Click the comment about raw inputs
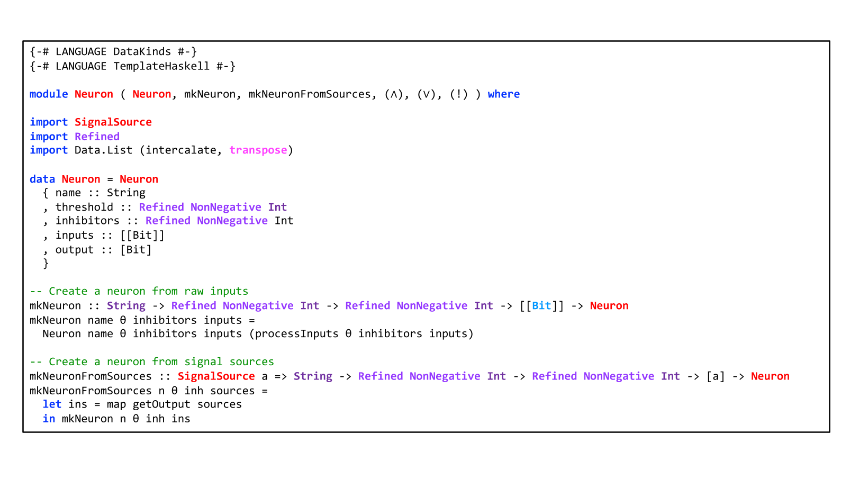The width and height of the screenshot is (868, 488). 139,292
